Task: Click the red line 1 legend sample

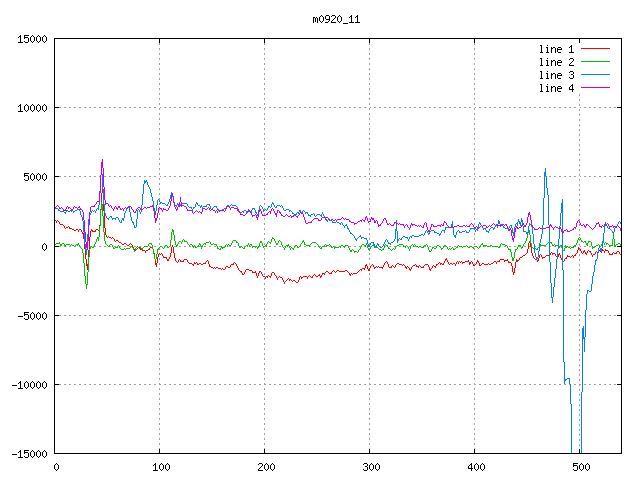Action: (595, 49)
